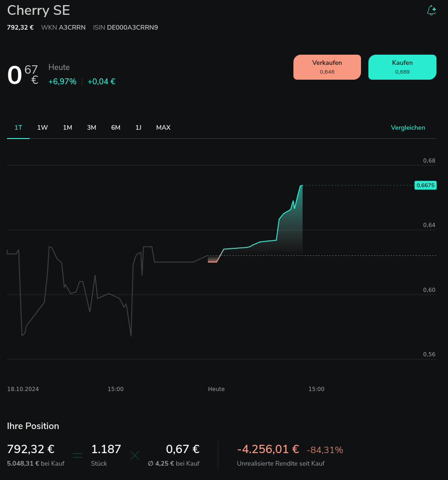Image resolution: width=448 pixels, height=480 pixels.
Task: Click the ISIN DE000A3CRRN9
Action: (132, 27)
